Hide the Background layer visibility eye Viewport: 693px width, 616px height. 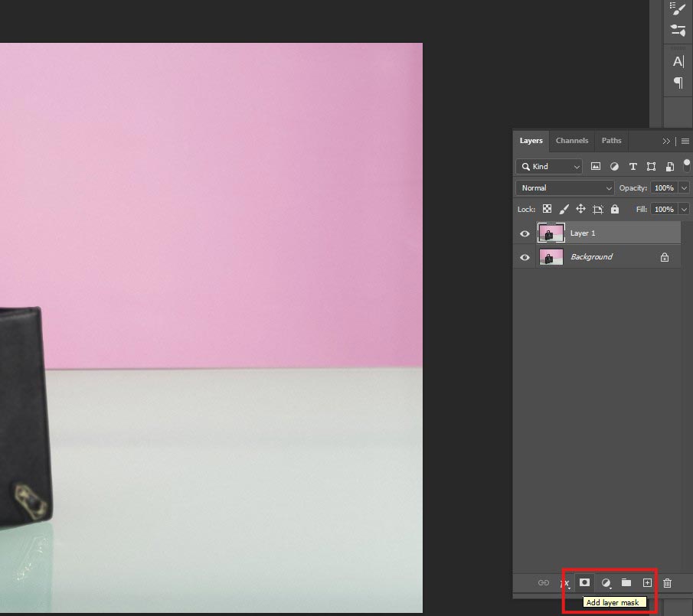point(525,257)
